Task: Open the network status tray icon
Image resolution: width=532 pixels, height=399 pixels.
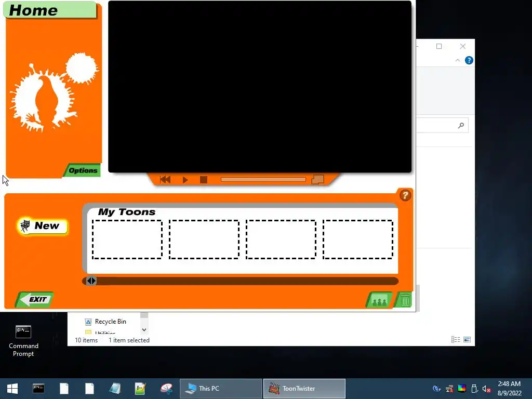Action: click(x=449, y=389)
